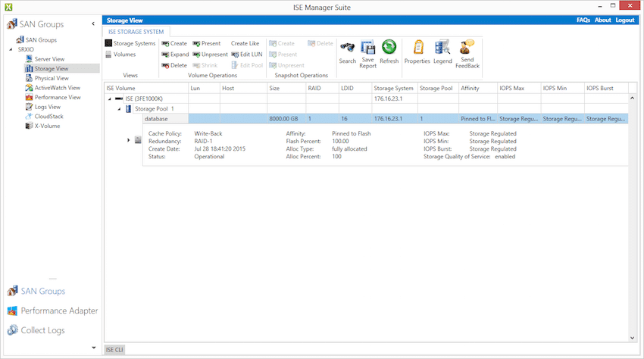Open the ISE CLI tab

pos(114,350)
